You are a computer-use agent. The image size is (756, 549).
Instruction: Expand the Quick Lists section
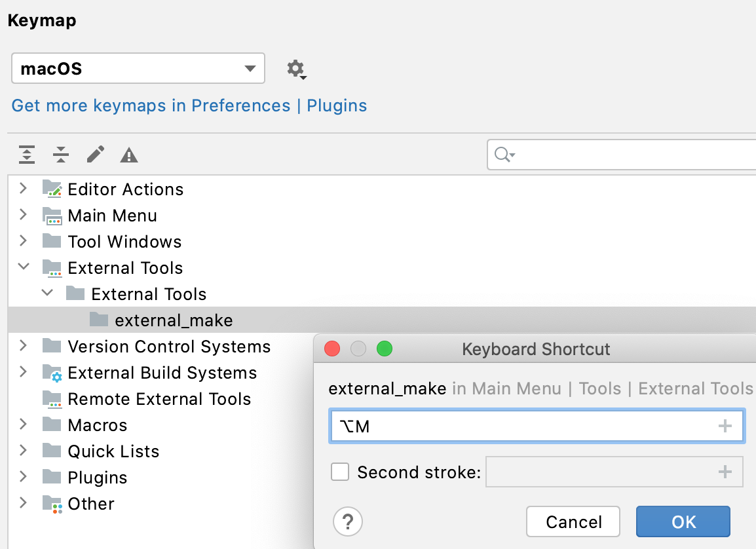[23, 451]
